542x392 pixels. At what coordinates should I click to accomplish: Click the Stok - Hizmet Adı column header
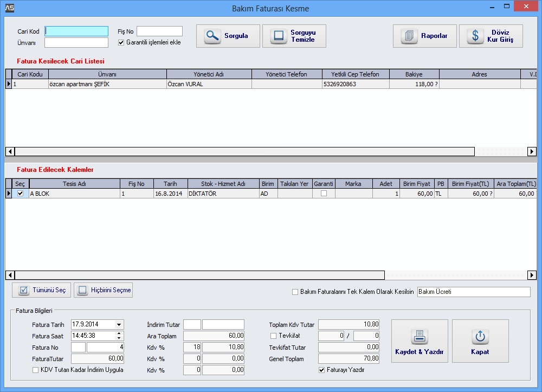pos(223,184)
